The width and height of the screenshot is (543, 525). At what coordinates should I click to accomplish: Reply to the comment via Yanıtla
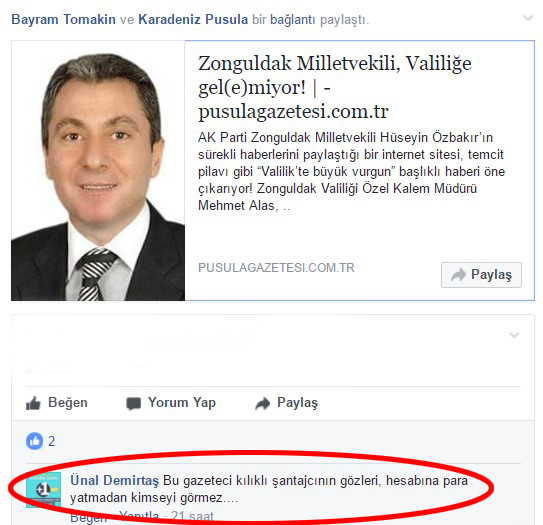click(x=139, y=516)
